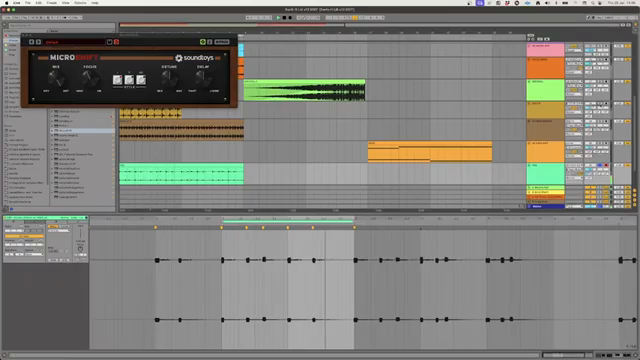This screenshot has height=360, width=640.
Task: Click the red icon beside MicroShift preset save
Action: point(116,42)
